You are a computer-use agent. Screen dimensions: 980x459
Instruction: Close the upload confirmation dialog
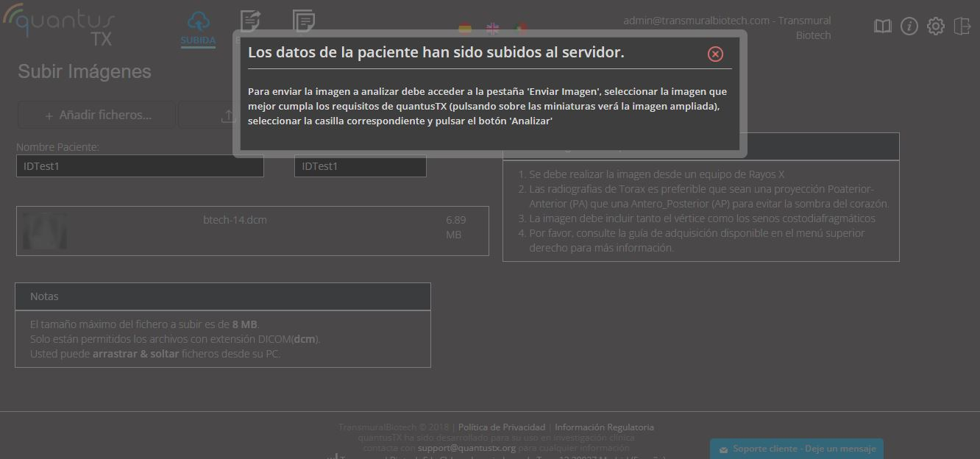pos(715,54)
